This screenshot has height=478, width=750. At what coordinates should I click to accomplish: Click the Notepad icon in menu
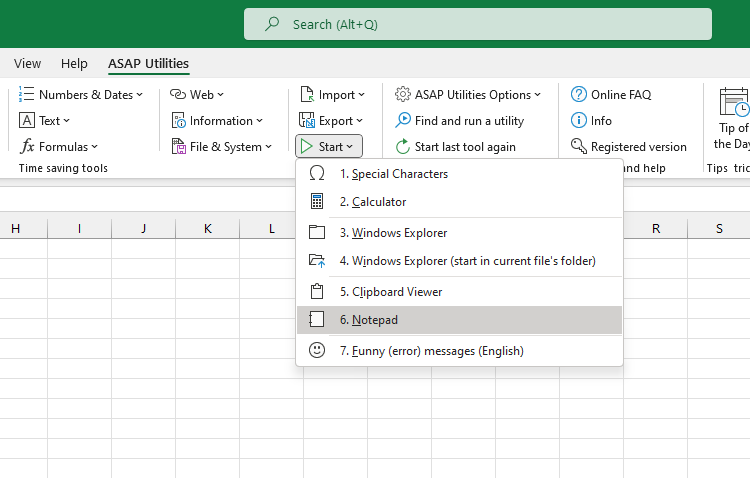tap(317, 320)
